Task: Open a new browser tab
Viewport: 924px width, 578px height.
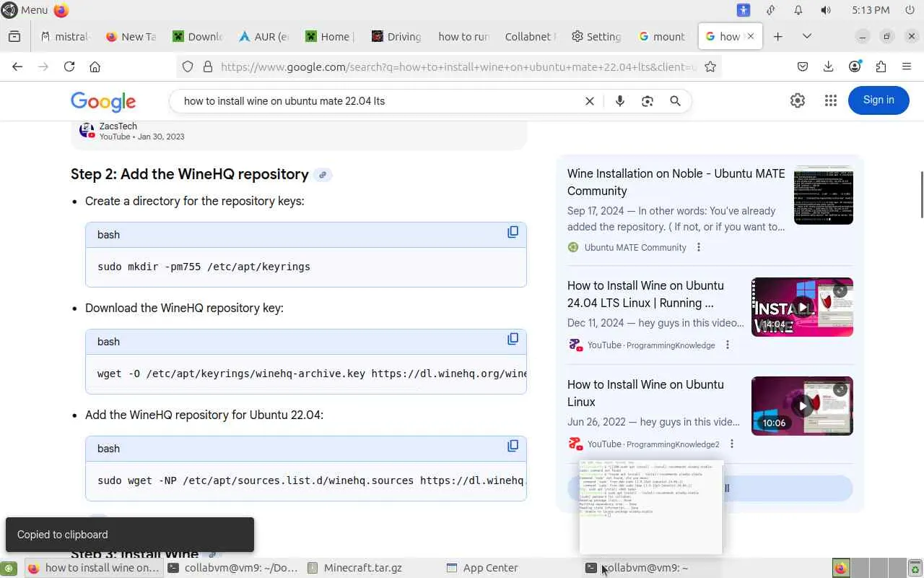Action: pos(777,36)
